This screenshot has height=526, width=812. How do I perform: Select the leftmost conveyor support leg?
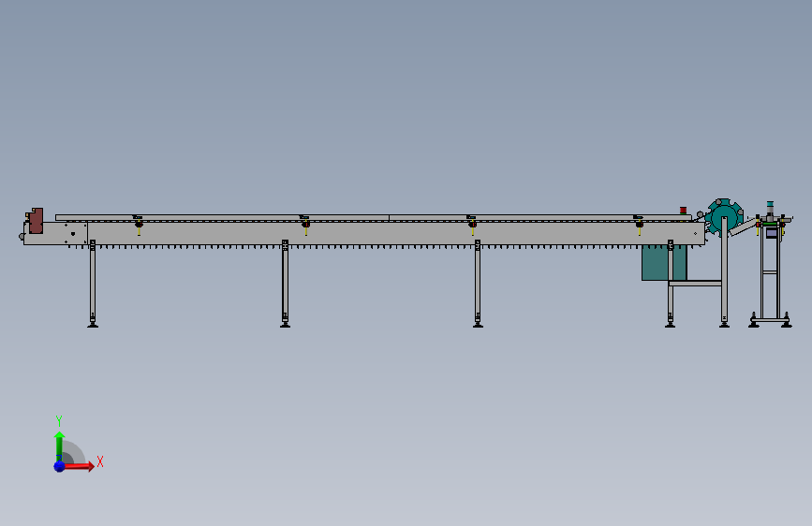pos(93,284)
